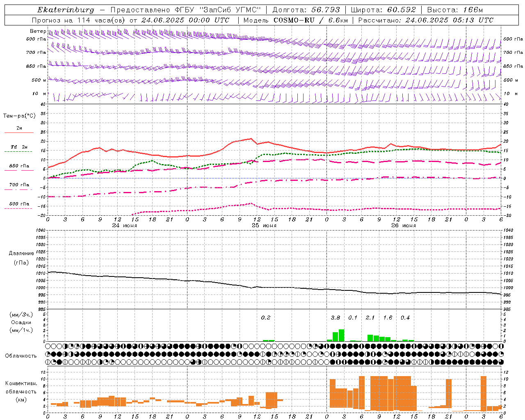Click the 1.6 precipitation total
This screenshot has width=525, height=420.
coord(388,317)
